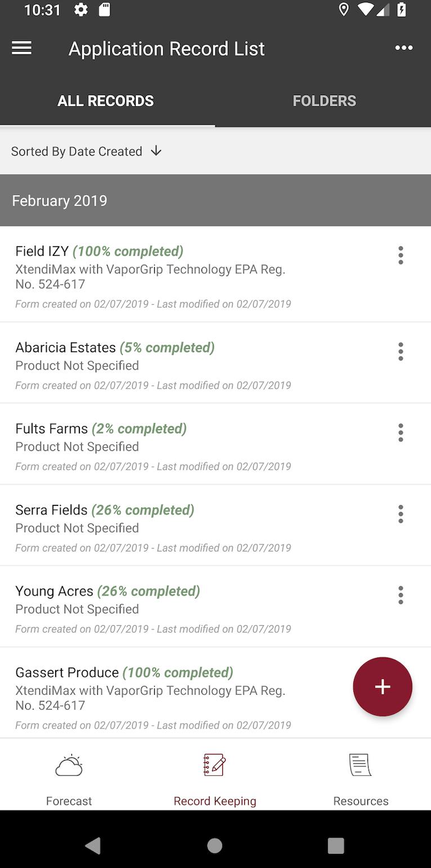Open the Forecast weather icon tab
431x868 pixels.
pos(69,766)
